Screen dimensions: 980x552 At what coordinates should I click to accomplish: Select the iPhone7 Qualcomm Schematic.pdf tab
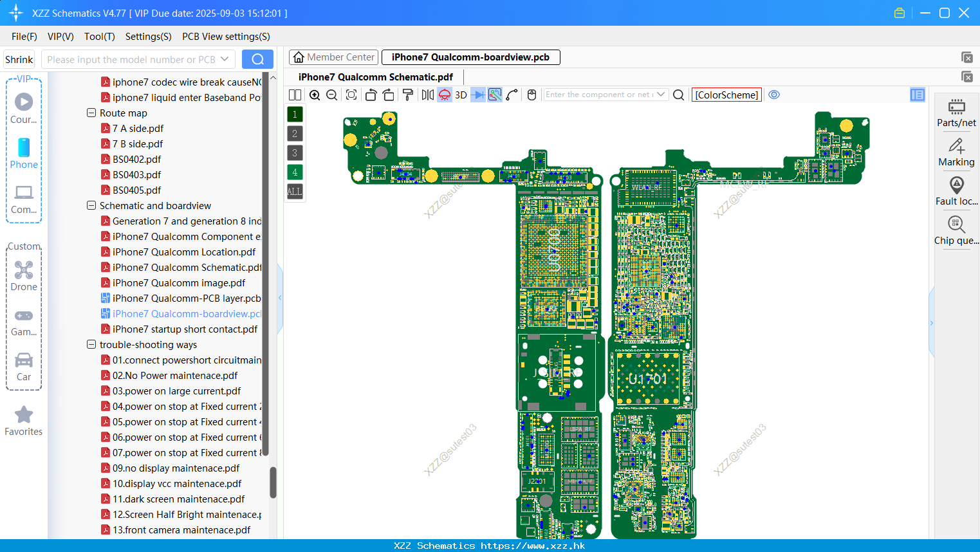tap(376, 77)
